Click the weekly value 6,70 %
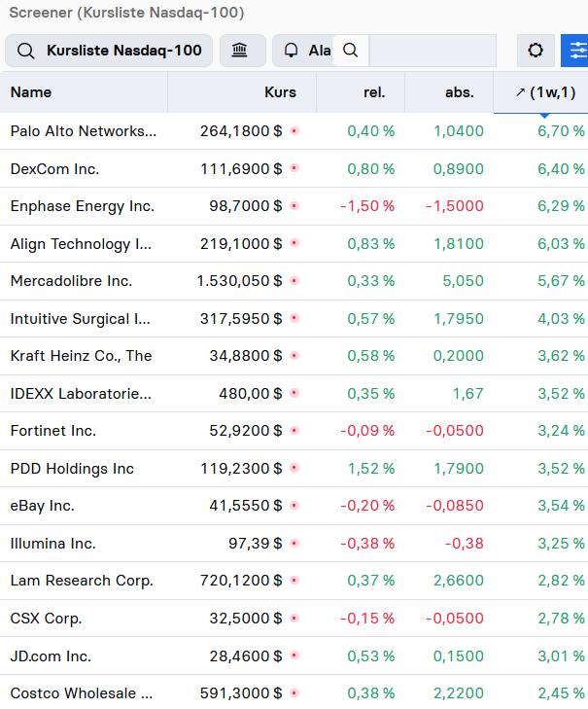 [562, 131]
